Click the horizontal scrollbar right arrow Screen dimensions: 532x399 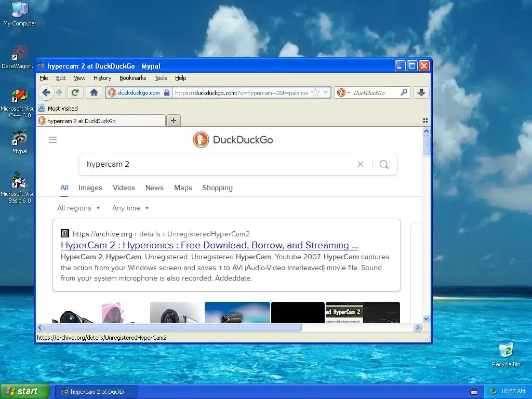417,327
